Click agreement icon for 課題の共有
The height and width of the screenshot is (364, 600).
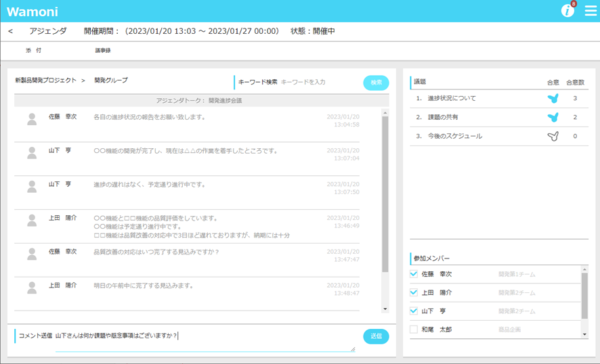553,117
